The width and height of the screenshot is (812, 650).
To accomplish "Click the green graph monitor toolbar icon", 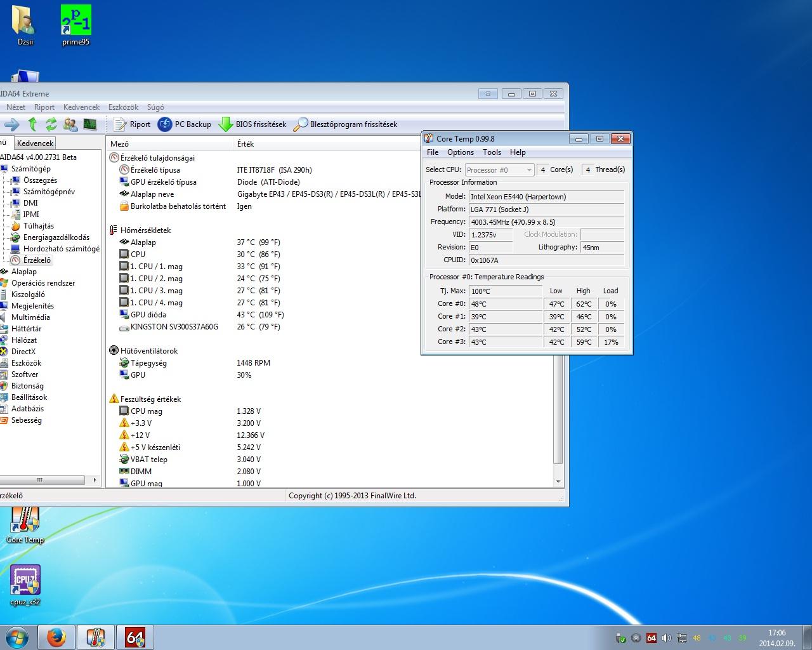I will [x=90, y=124].
